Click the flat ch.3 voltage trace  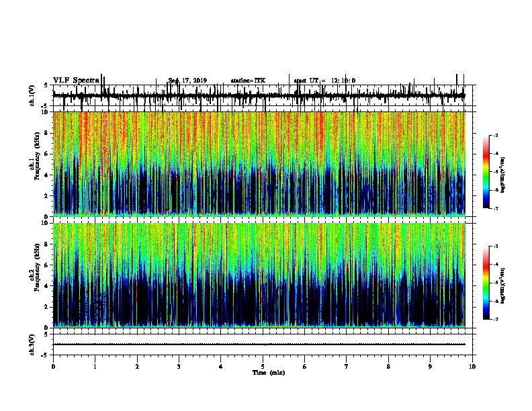click(259, 345)
